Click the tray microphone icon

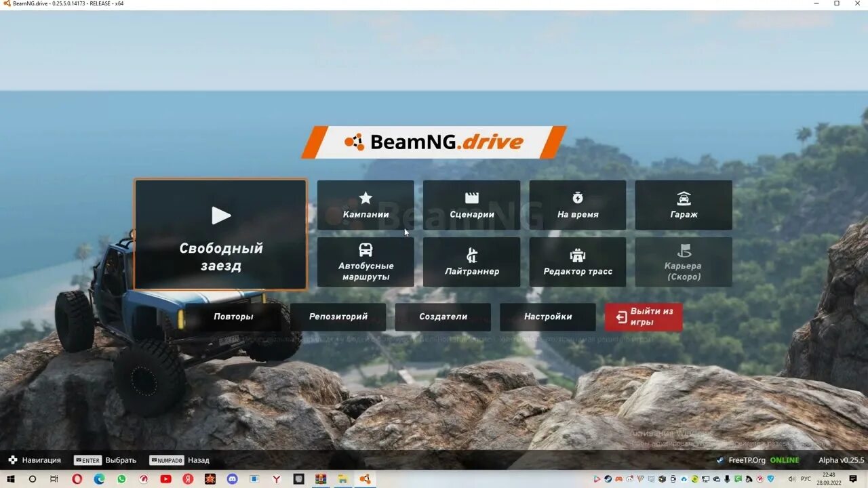pyautogui.click(x=728, y=479)
